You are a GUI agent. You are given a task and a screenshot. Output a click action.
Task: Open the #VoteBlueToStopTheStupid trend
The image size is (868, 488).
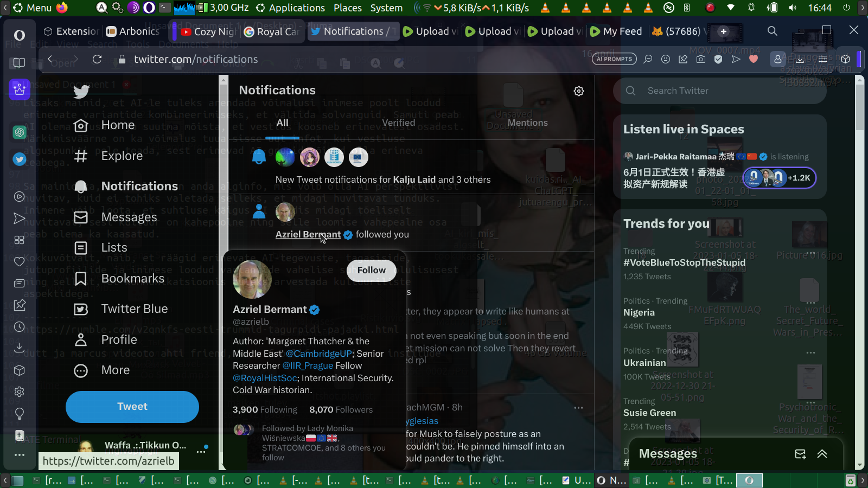click(x=685, y=262)
